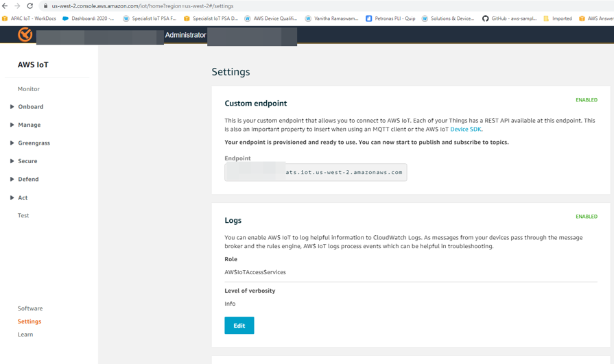Click the Edit button under Logs

tap(239, 325)
